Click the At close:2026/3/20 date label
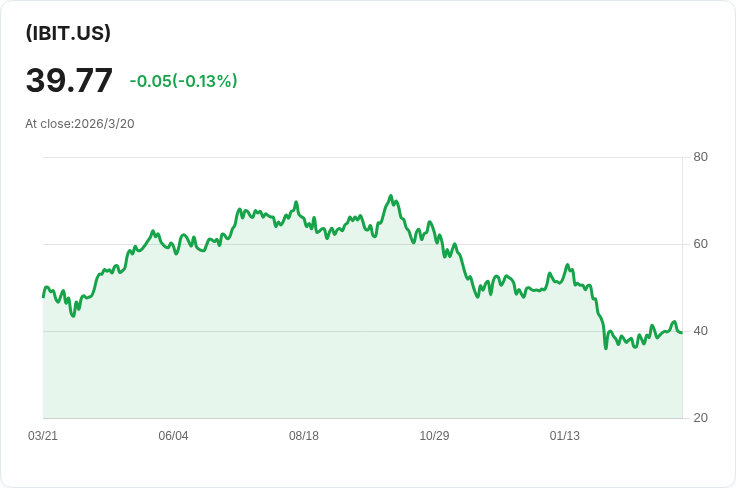The image size is (736, 488). [80, 124]
